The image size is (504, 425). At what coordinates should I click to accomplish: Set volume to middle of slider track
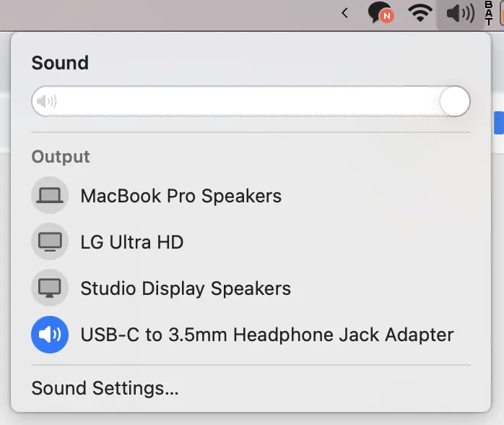(251, 101)
